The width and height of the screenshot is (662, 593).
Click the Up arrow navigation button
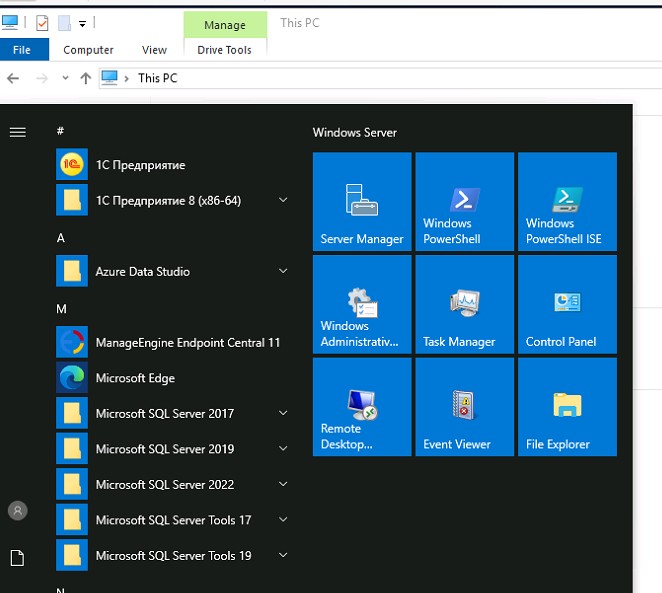pos(86,78)
